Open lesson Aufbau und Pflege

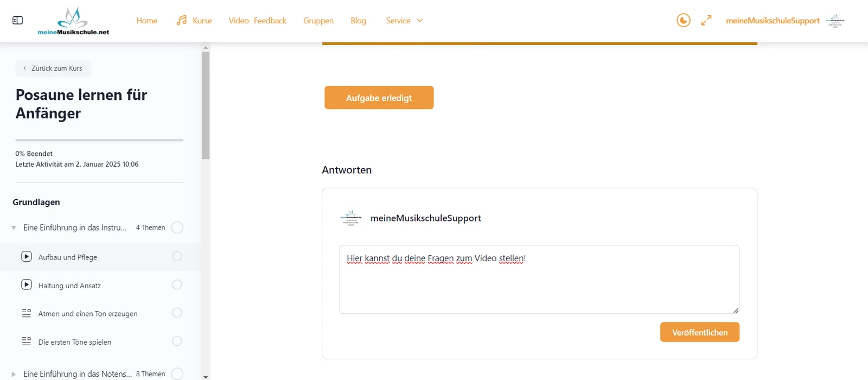point(68,257)
